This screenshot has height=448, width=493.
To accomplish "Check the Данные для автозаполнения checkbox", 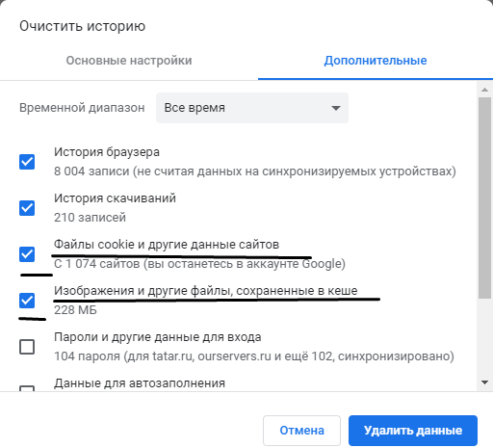I will point(27,388).
